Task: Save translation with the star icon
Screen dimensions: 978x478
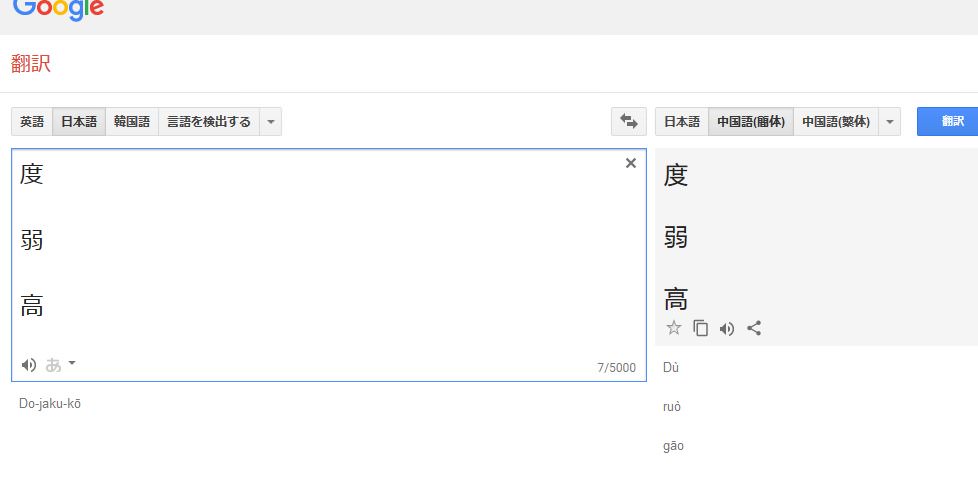Action: click(x=674, y=328)
